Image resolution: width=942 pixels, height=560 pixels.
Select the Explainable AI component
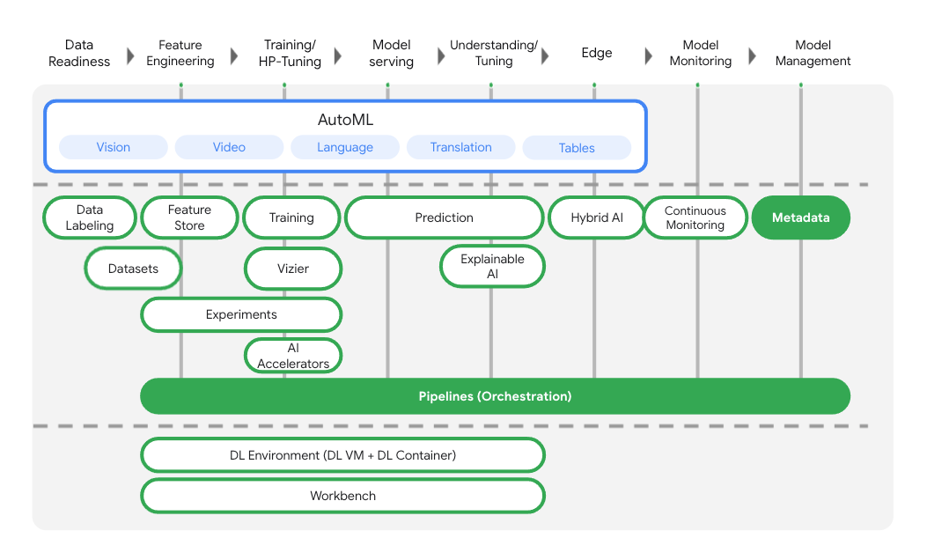tap(492, 266)
